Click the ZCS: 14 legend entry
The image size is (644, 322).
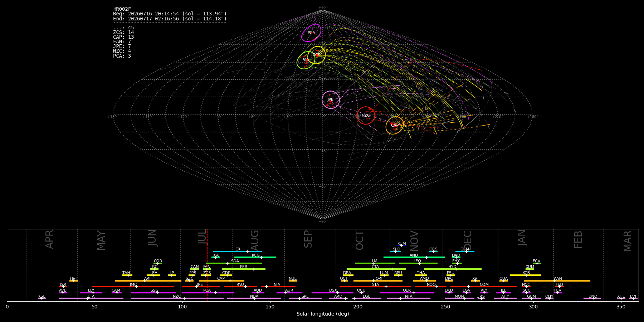click(123, 33)
